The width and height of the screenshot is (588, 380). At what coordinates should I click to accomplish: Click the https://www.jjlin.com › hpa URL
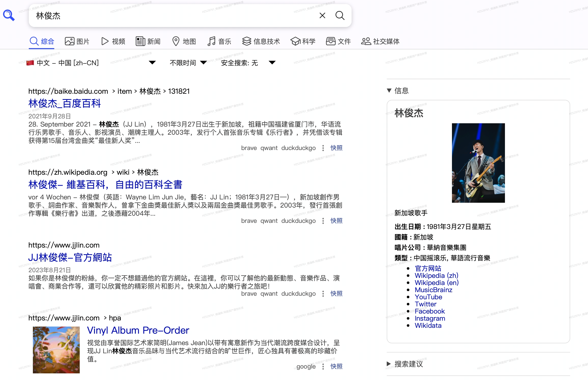75,318
